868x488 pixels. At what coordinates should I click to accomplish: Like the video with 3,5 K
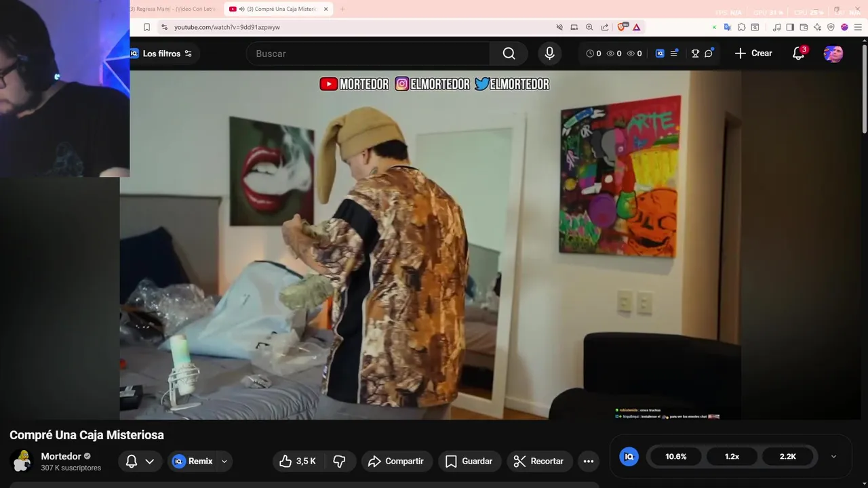tap(298, 461)
